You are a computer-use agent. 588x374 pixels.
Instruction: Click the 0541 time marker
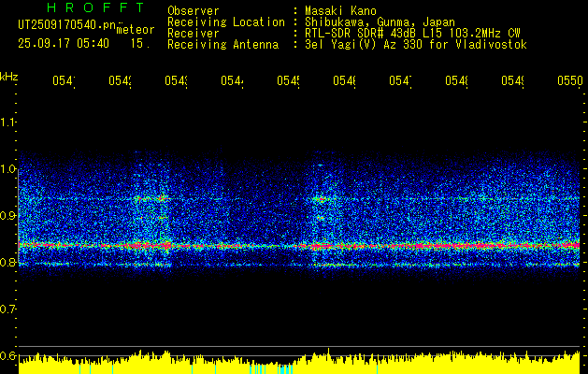(x=65, y=81)
